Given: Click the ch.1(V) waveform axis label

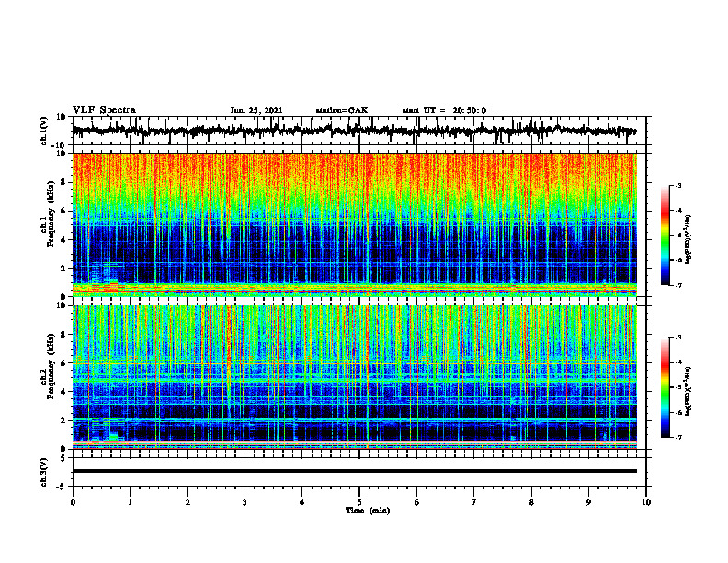Looking at the screenshot, I should (x=44, y=131).
